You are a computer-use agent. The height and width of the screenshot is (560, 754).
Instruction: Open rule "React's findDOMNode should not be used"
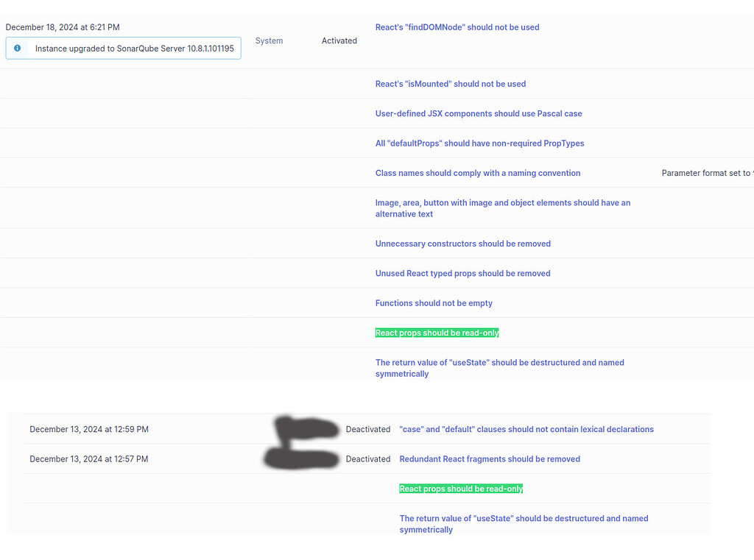(x=457, y=26)
